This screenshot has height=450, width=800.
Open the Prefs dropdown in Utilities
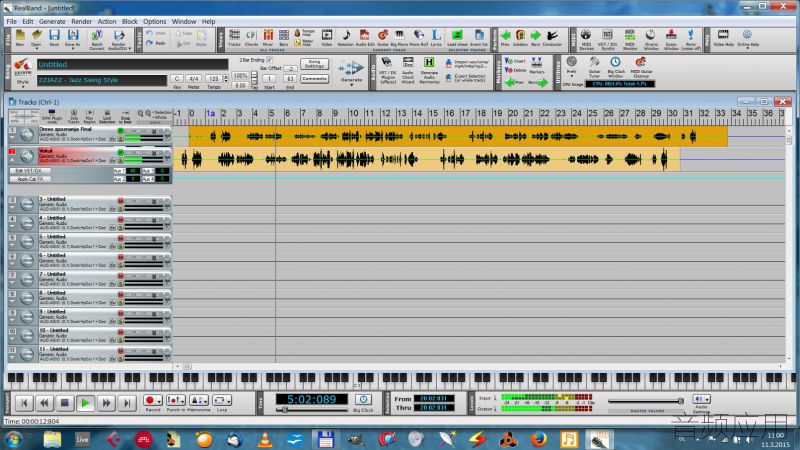571,76
